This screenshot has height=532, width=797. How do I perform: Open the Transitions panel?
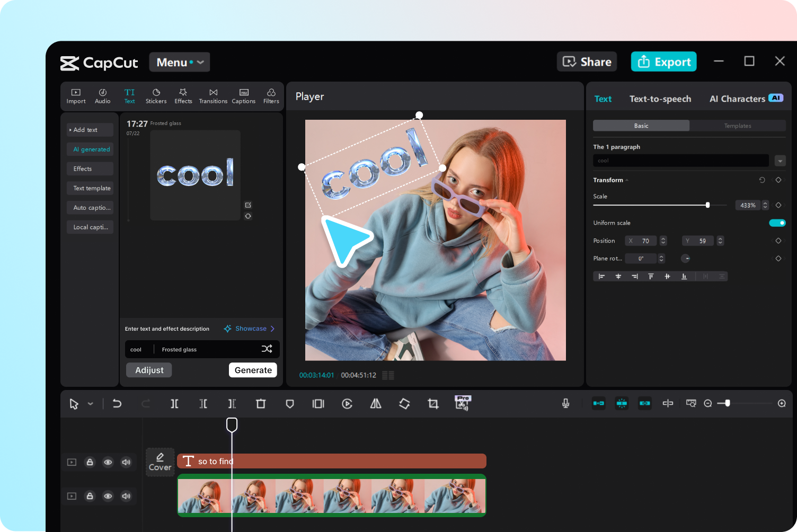click(213, 96)
